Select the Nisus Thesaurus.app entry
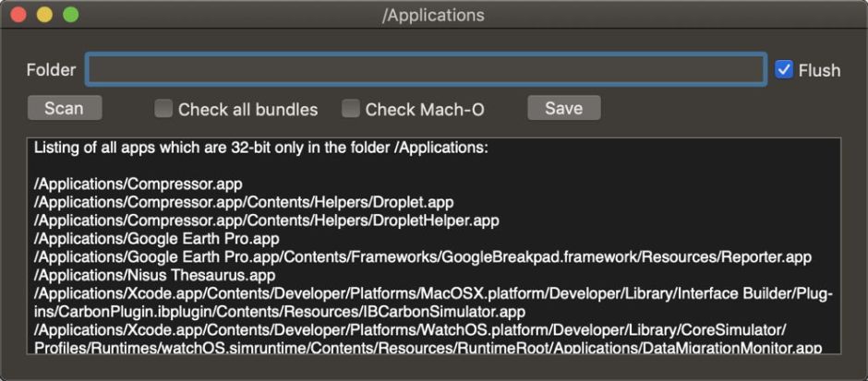This screenshot has width=868, height=381. click(154, 275)
